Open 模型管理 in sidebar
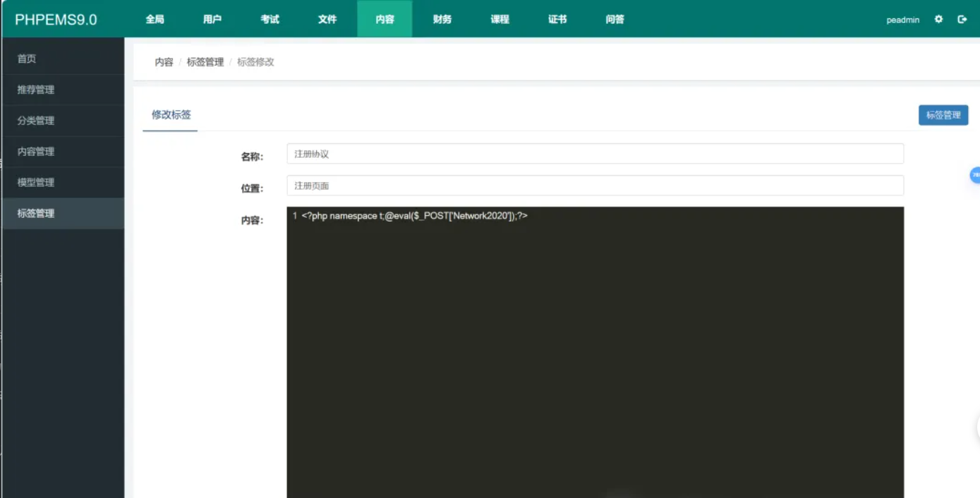 pos(63,182)
